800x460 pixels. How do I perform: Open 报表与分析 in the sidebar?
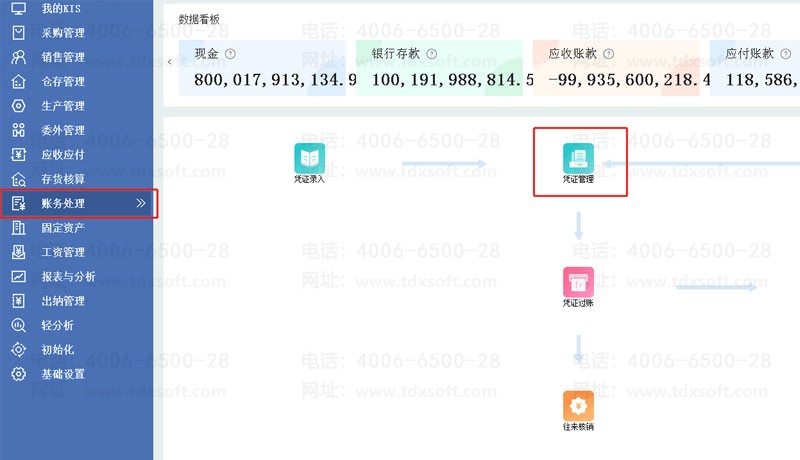(68, 276)
